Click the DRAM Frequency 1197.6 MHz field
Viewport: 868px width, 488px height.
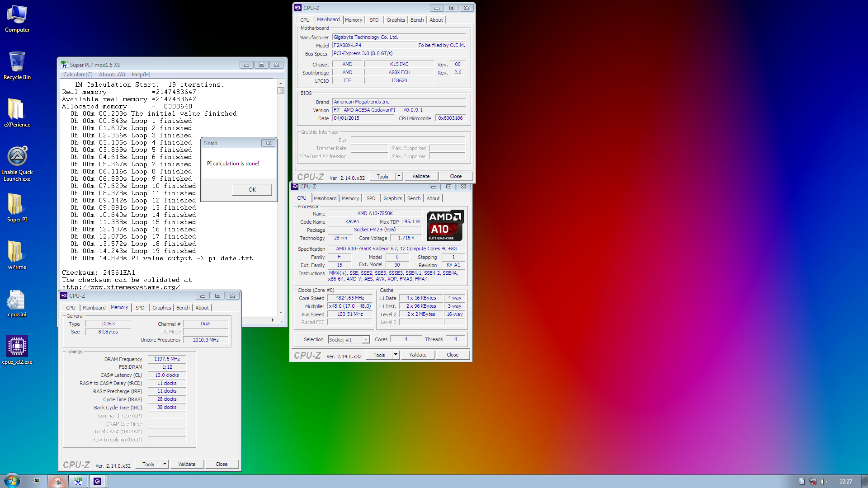pyautogui.click(x=167, y=359)
